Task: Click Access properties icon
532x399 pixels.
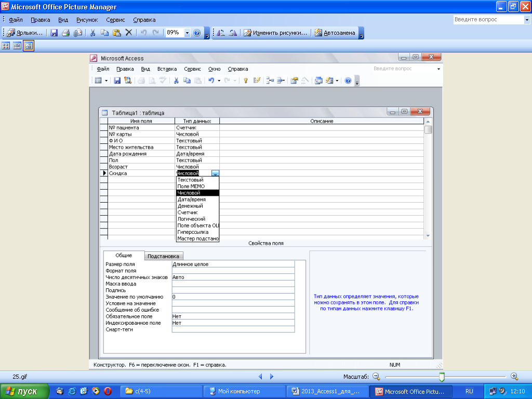Action: point(294,81)
